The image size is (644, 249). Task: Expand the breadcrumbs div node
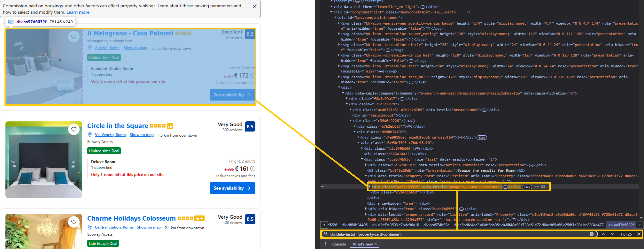click(x=351, y=110)
